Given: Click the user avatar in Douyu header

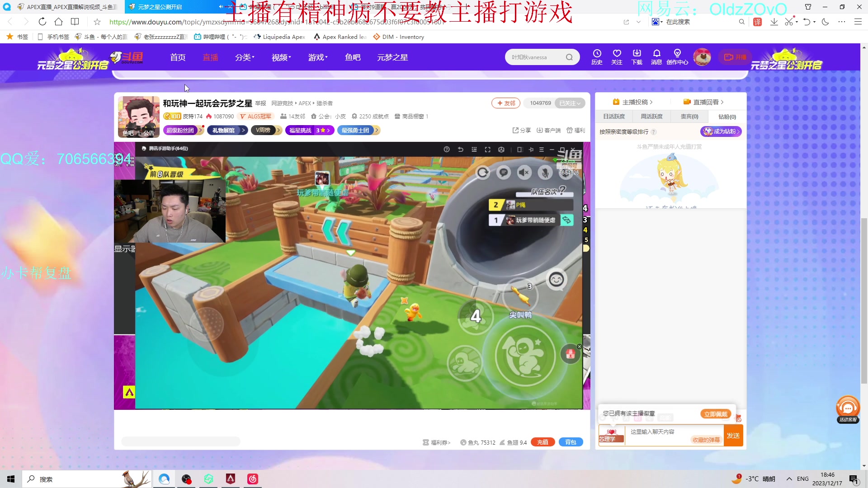Looking at the screenshot, I should pos(702,57).
